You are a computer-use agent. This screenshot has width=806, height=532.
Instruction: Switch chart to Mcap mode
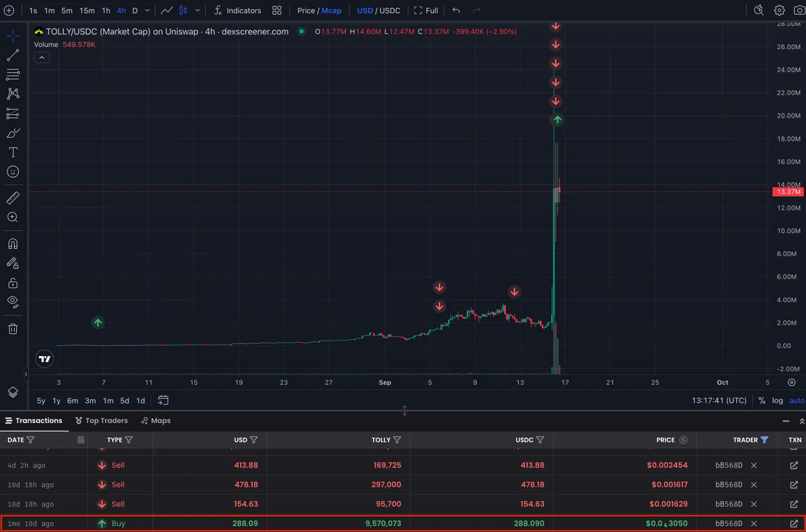pos(331,10)
